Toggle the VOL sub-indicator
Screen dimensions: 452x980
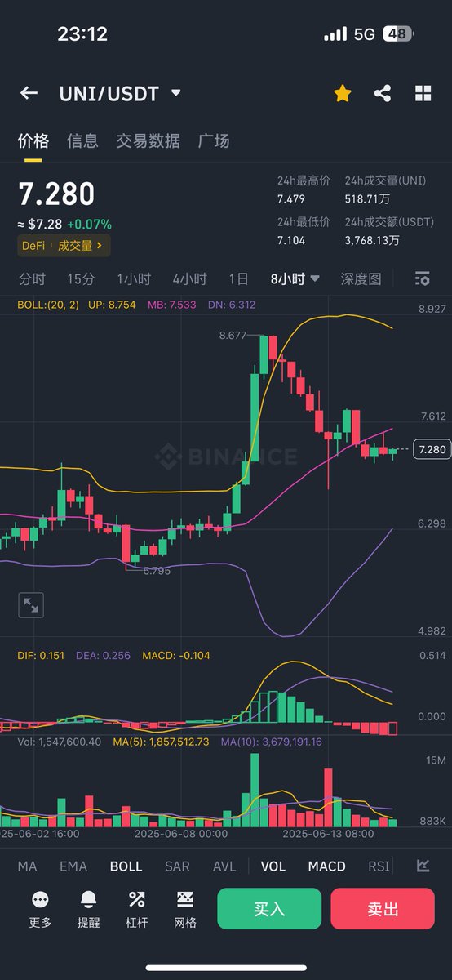click(x=273, y=866)
